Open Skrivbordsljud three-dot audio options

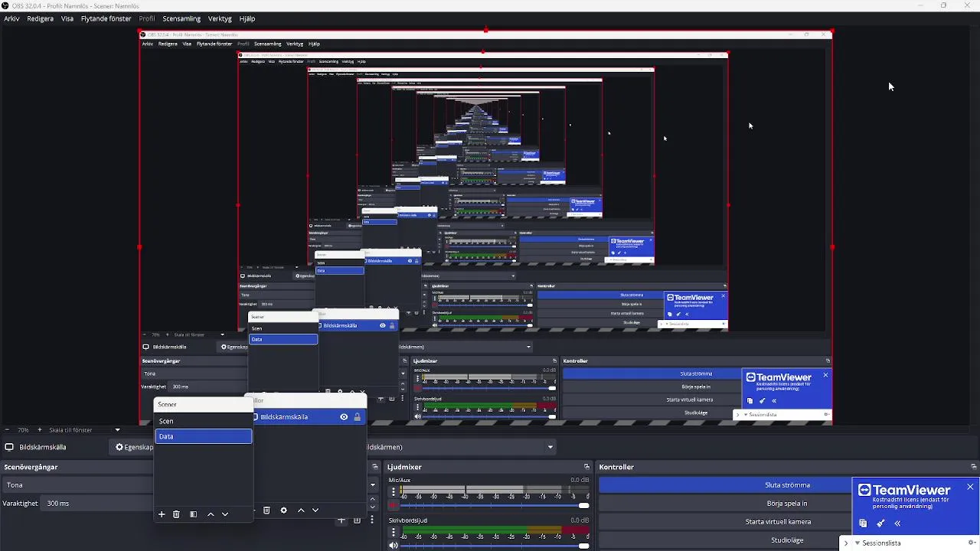click(x=394, y=532)
